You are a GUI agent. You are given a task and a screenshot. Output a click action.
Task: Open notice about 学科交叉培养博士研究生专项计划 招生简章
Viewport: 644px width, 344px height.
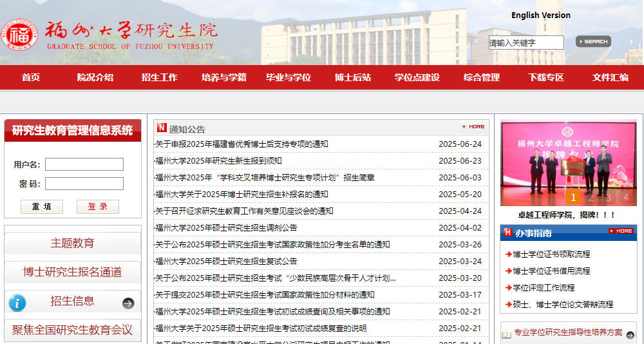(x=265, y=178)
